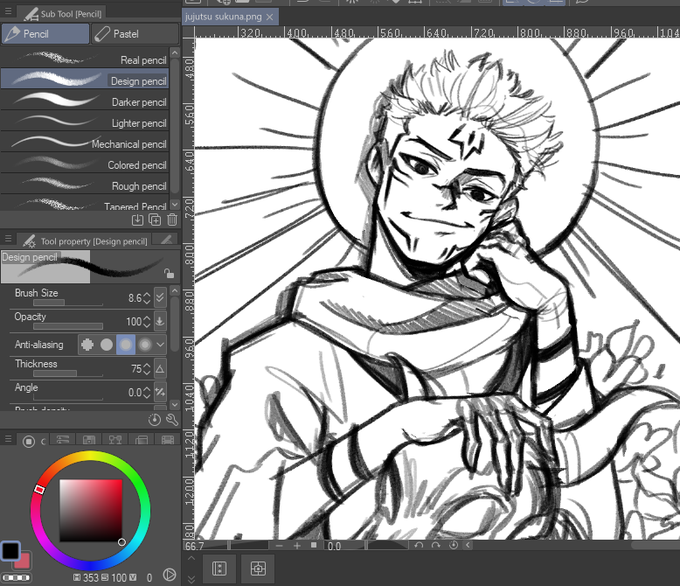Toggle HSV color space arrow button
The image size is (680, 586).
tap(169, 575)
